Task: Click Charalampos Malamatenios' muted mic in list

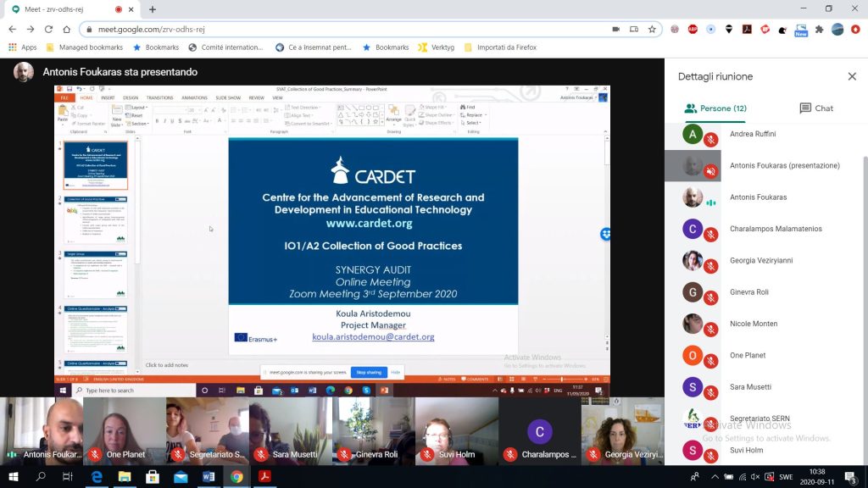Action: pos(711,235)
